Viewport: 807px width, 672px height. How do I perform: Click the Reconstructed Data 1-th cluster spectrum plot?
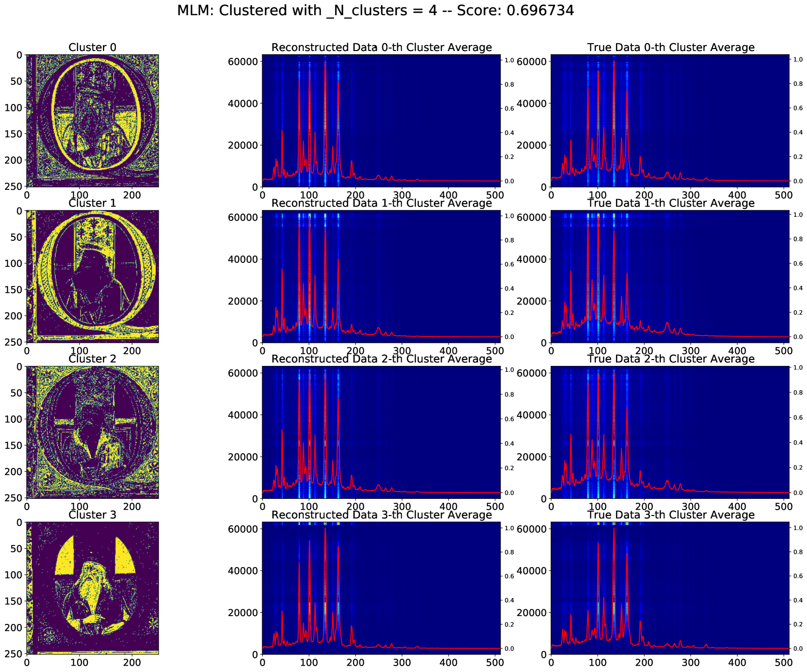381,277
